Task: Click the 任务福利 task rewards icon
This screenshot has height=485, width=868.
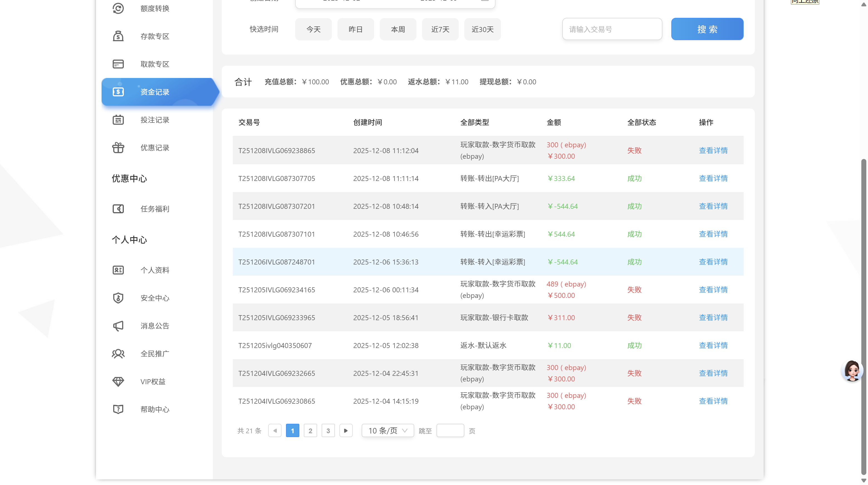Action: (x=118, y=209)
